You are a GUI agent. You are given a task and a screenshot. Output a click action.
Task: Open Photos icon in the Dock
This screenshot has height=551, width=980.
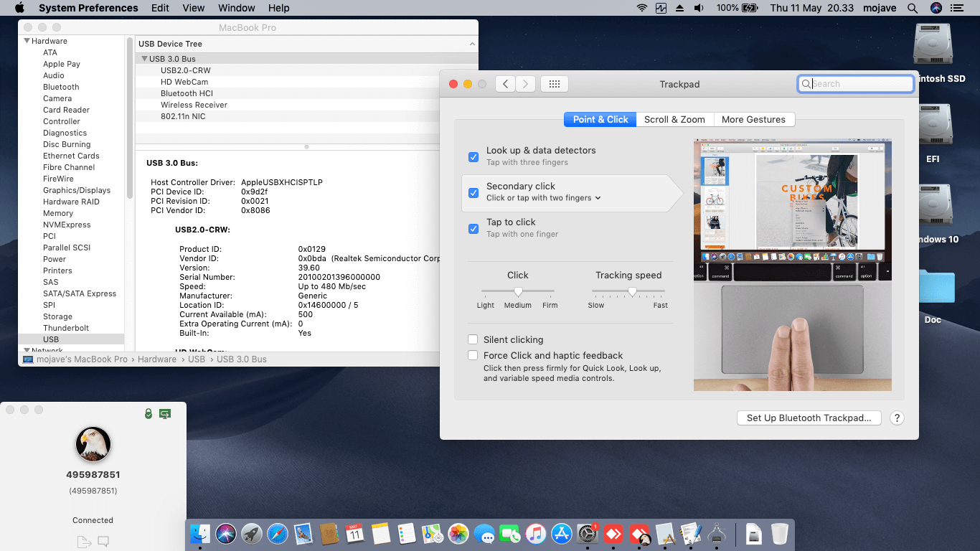[x=458, y=534]
